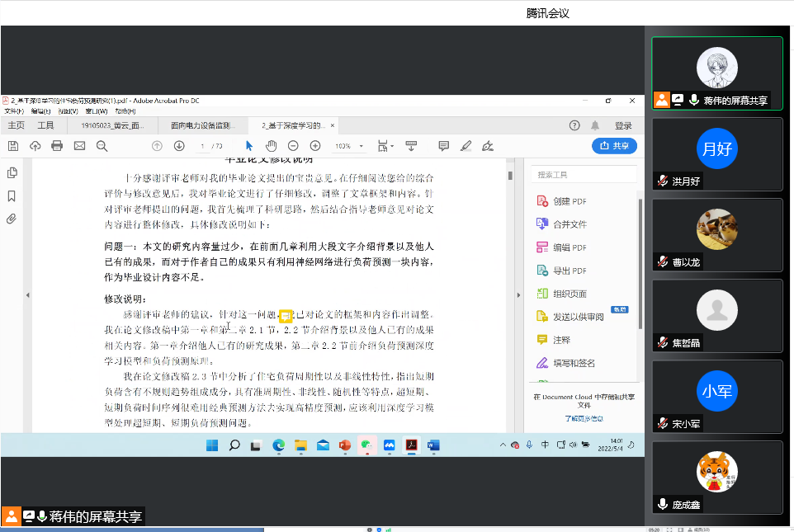Toggle microphone for 洪月好 participant
Image resolution: width=794 pixels, height=532 pixels.
point(662,181)
